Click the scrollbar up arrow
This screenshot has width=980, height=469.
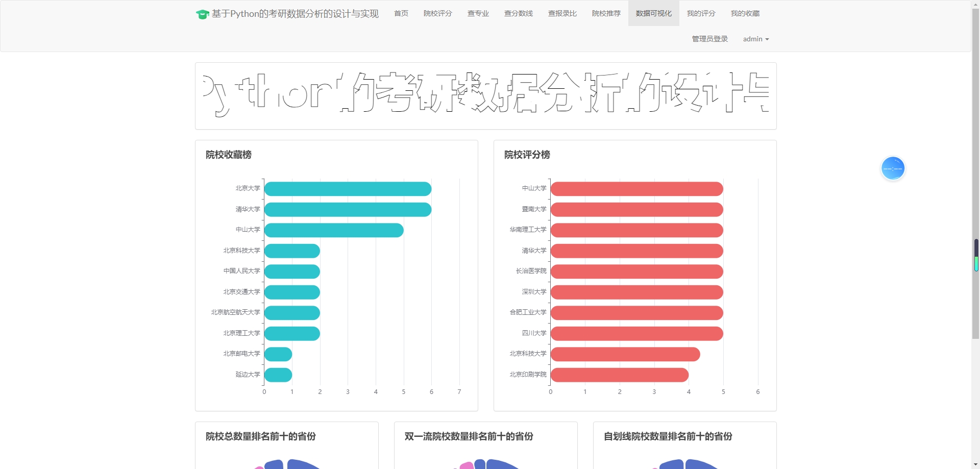tap(975, 4)
